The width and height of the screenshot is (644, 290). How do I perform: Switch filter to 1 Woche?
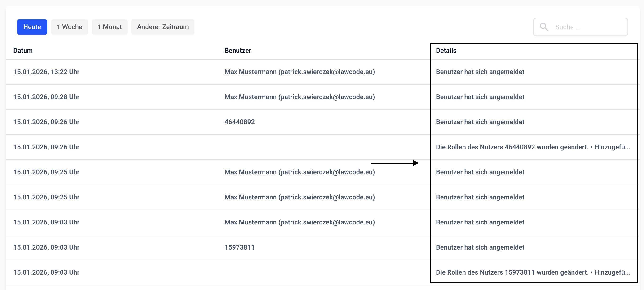(x=70, y=27)
